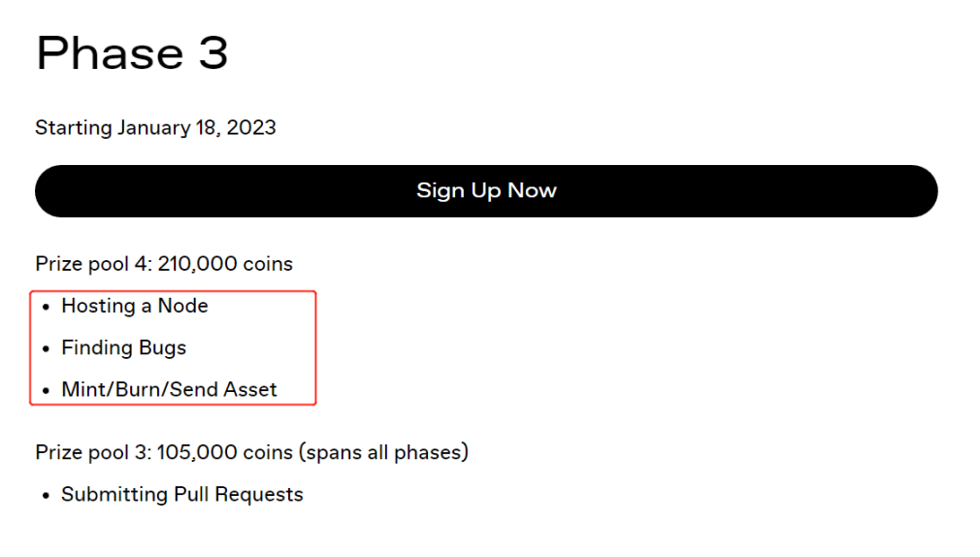Viewport: 980px width, 557px height.
Task: Select the Hosting a Node list item
Action: (x=135, y=306)
